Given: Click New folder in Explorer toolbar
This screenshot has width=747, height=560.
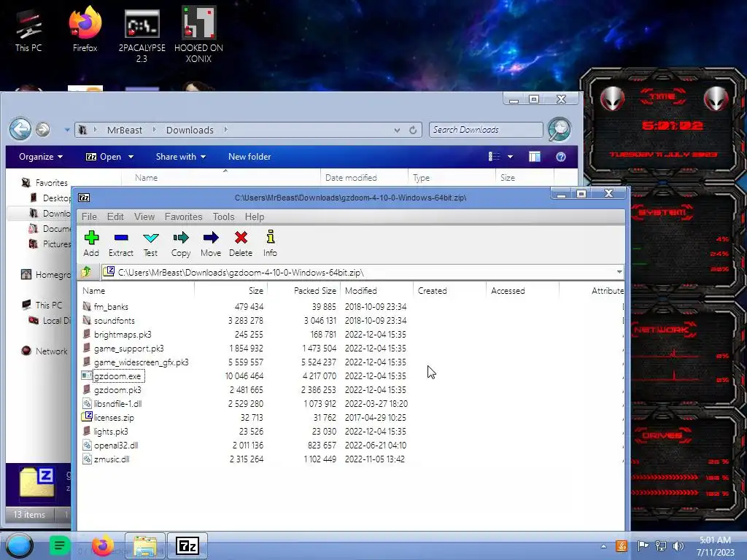Looking at the screenshot, I should tap(249, 157).
